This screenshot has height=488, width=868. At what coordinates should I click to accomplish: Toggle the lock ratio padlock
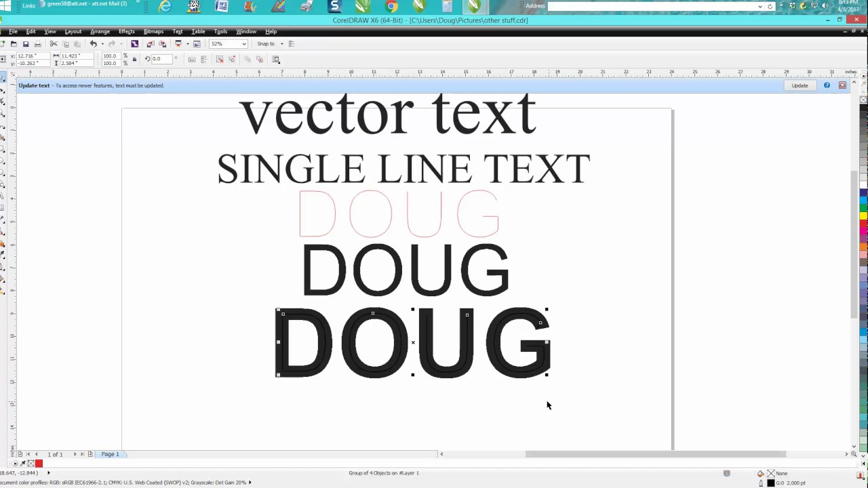(x=134, y=60)
